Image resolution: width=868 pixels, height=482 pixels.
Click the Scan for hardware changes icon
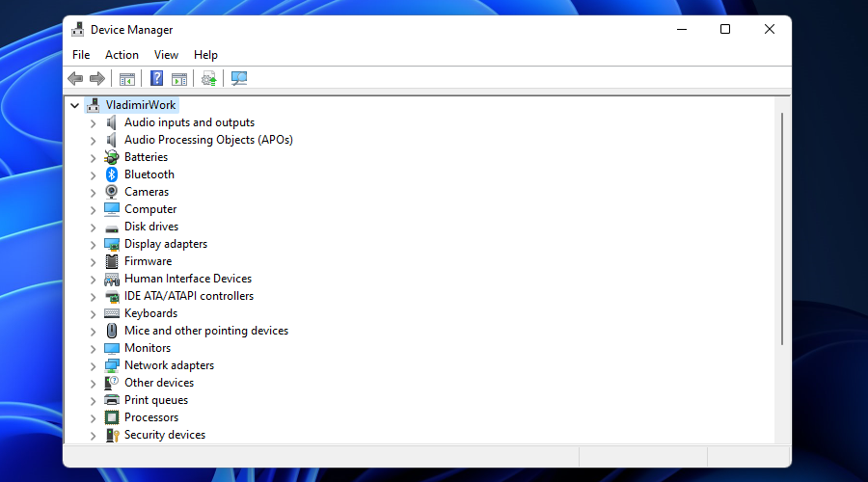(239, 79)
